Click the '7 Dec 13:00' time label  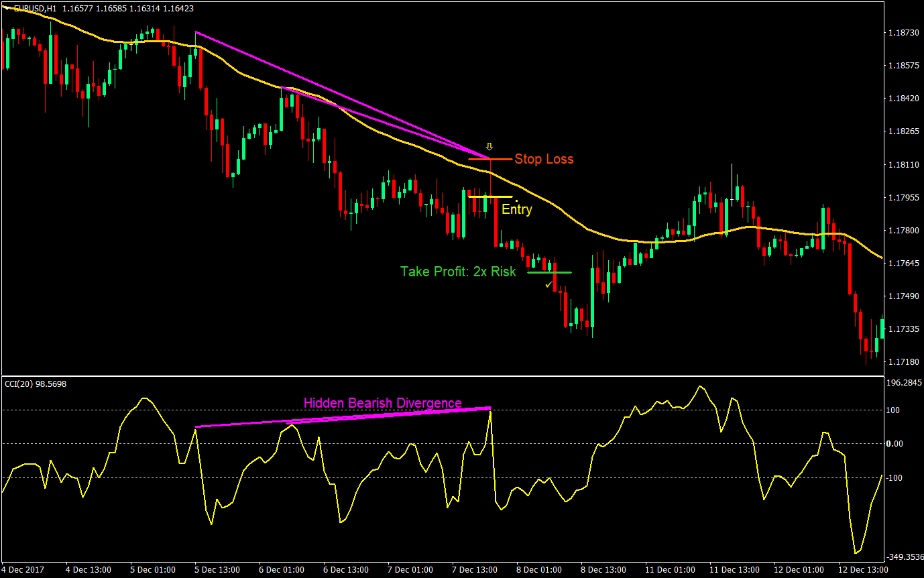click(x=475, y=570)
